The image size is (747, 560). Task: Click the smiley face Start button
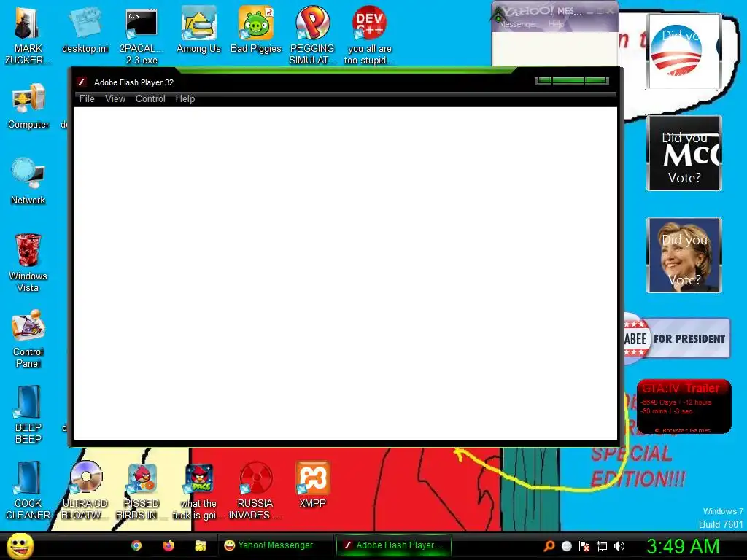[20, 545]
